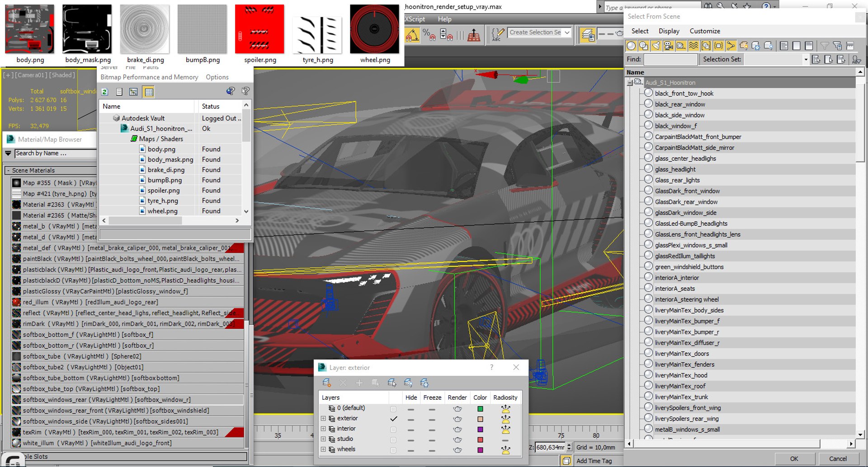The width and height of the screenshot is (868, 467).
Task: Click the layer settings gear icon
Action: pyautogui.click(x=424, y=383)
